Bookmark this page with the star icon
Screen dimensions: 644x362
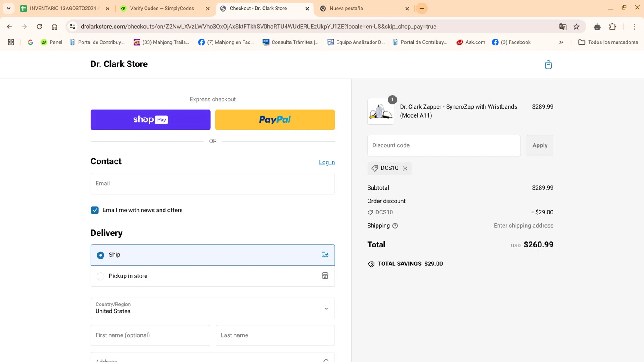[x=577, y=27]
